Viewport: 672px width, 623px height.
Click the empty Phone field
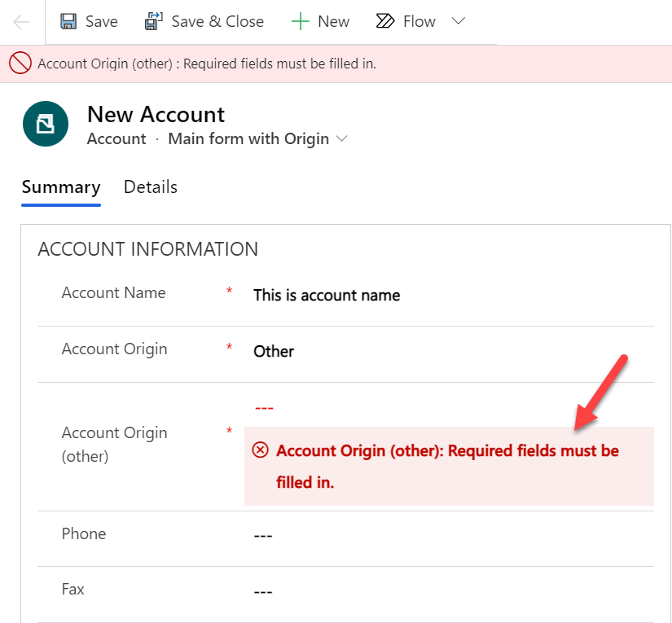(x=448, y=536)
